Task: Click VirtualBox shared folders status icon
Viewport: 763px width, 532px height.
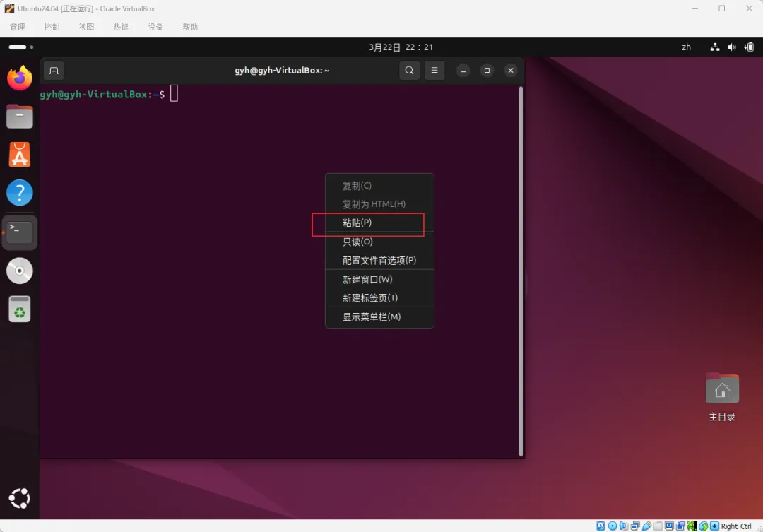Action: point(658,526)
